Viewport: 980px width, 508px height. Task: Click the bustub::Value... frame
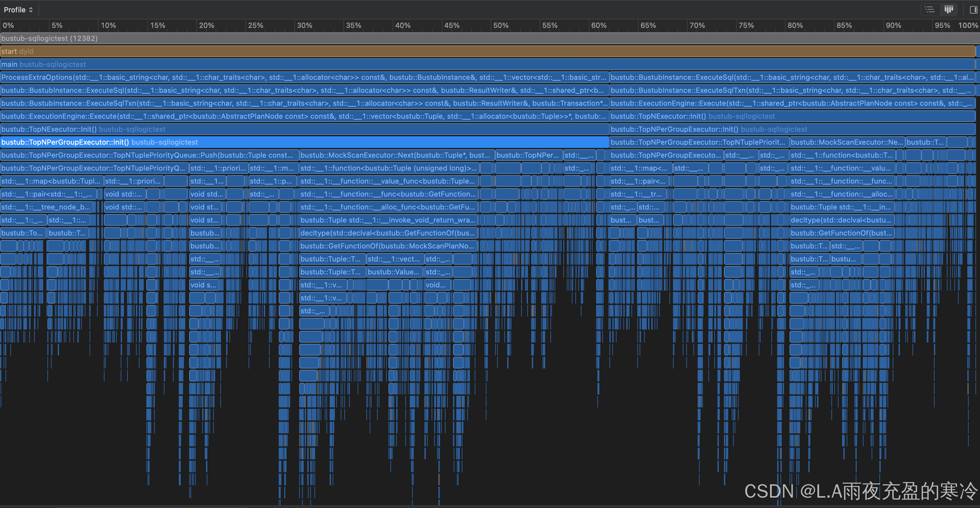coord(394,272)
